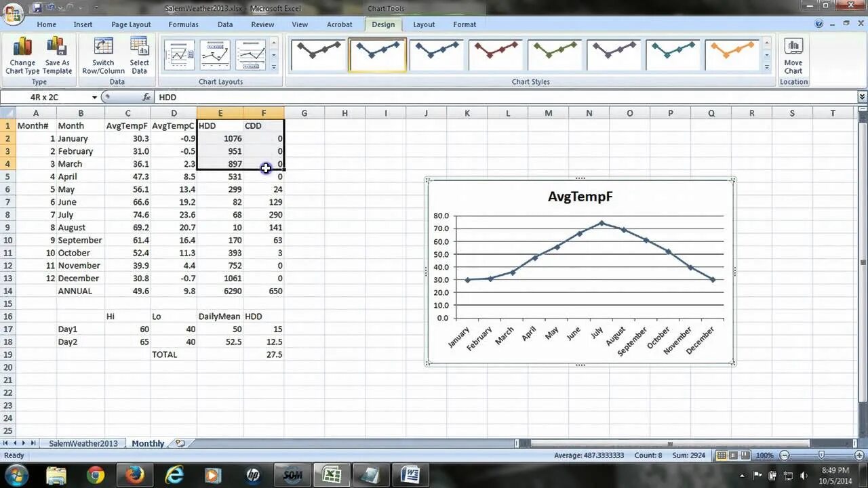Open Select Data dialog

[140, 56]
